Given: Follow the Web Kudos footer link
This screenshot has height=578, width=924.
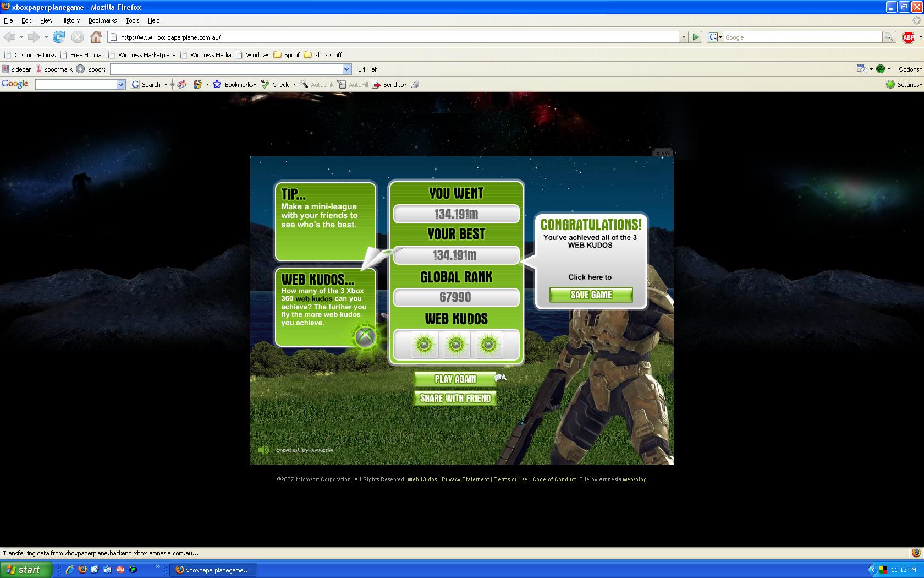Looking at the screenshot, I should [422, 479].
